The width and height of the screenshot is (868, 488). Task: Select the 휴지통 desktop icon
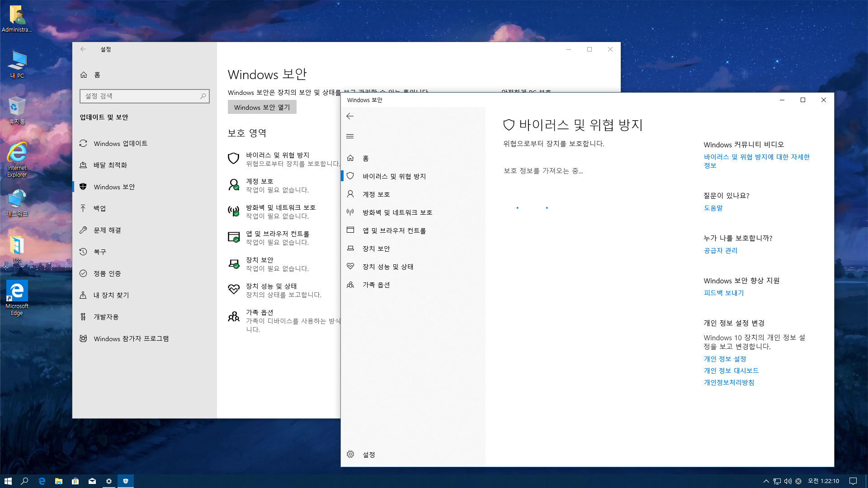17,111
